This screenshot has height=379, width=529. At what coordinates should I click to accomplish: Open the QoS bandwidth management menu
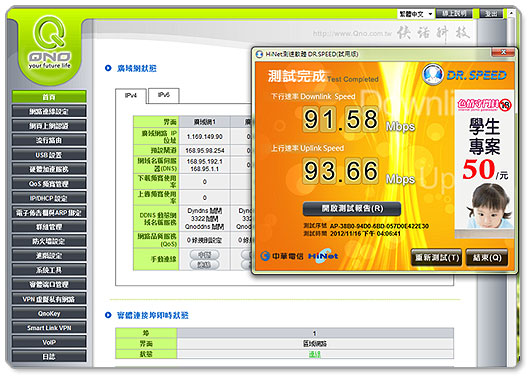(x=49, y=184)
